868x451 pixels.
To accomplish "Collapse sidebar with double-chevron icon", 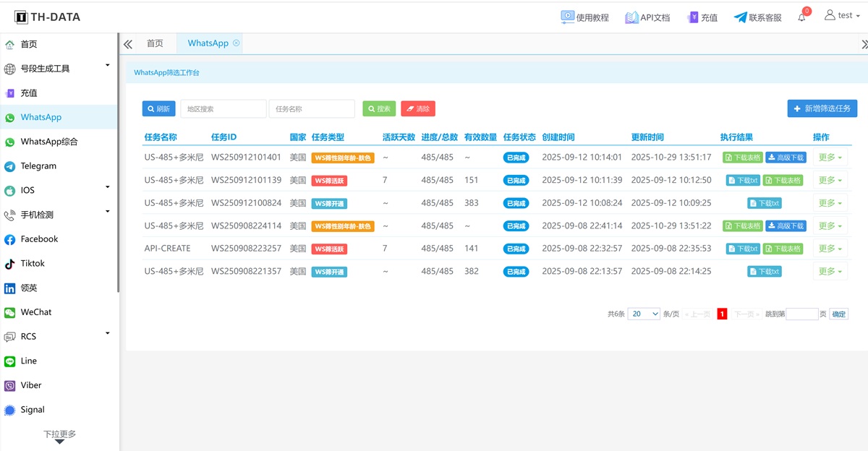I will [128, 44].
